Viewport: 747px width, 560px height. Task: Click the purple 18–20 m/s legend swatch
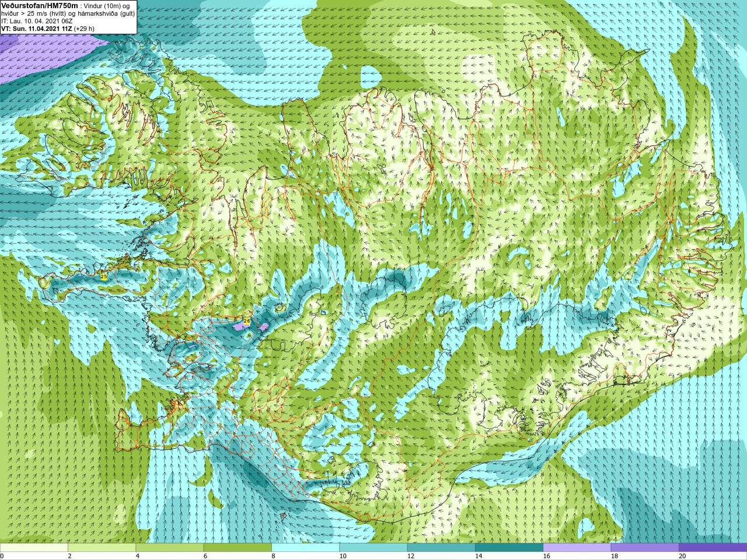645,548
